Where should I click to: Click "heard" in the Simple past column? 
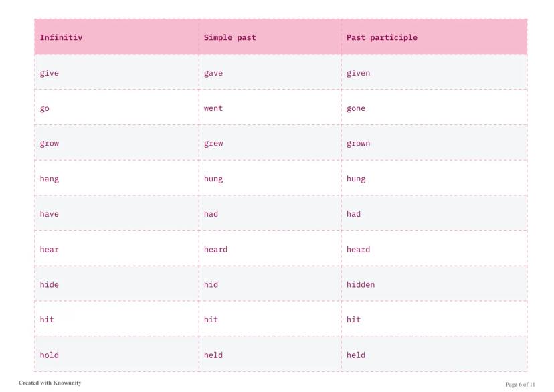pyautogui.click(x=215, y=250)
